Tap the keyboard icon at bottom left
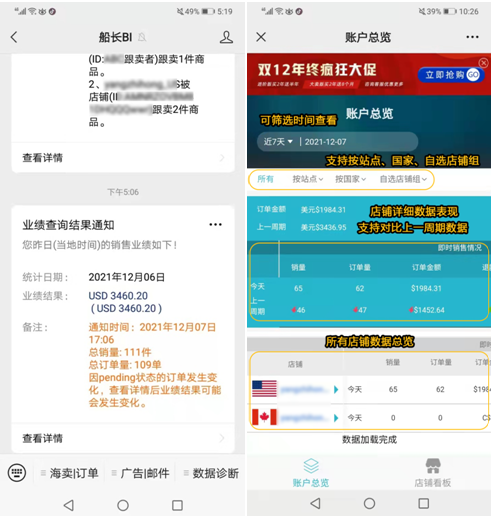The image size is (492, 516). coord(17,473)
